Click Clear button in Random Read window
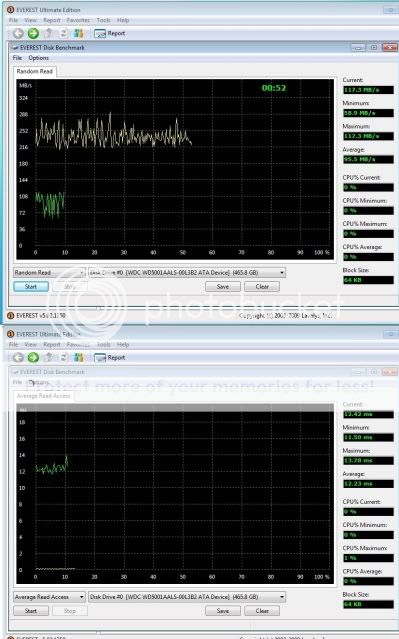The width and height of the screenshot is (399, 639). point(262,286)
